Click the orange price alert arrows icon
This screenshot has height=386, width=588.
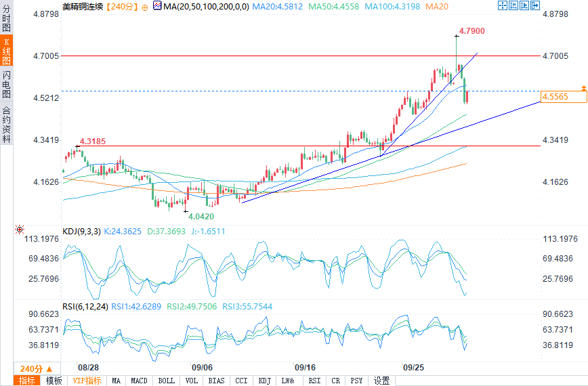(x=583, y=88)
